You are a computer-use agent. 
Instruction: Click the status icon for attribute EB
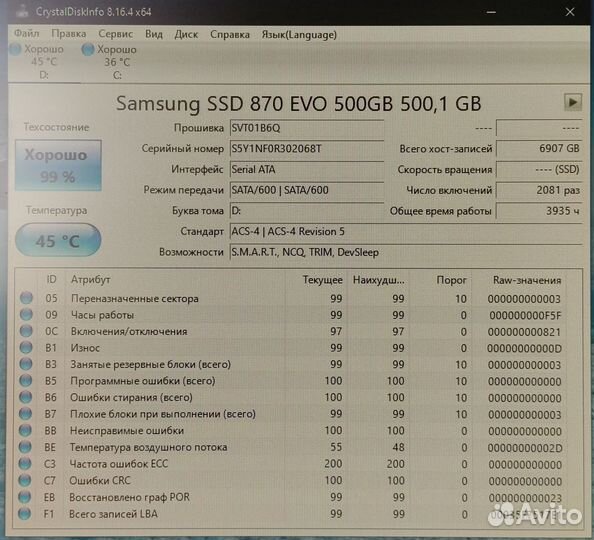pyautogui.click(x=24, y=497)
